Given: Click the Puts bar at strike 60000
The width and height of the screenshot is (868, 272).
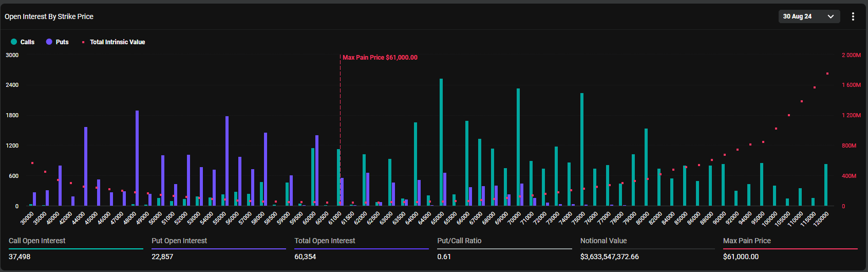Looking at the screenshot, I should click(x=317, y=171).
